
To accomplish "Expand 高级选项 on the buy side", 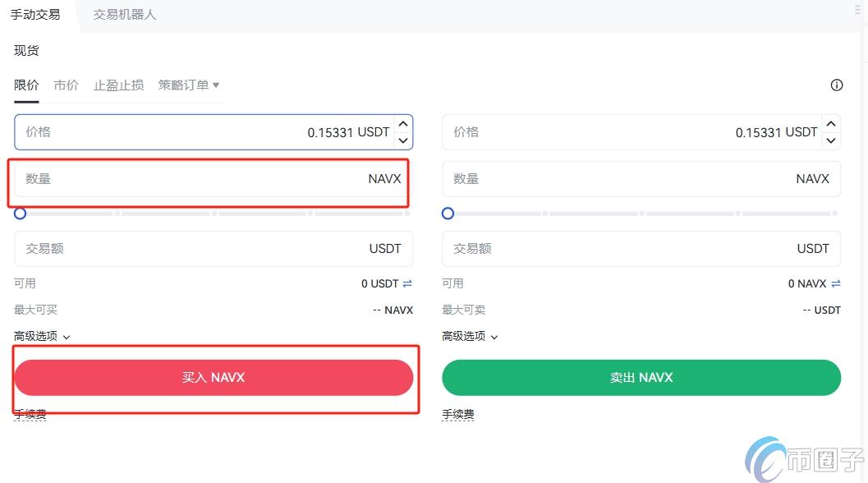I will (x=42, y=336).
